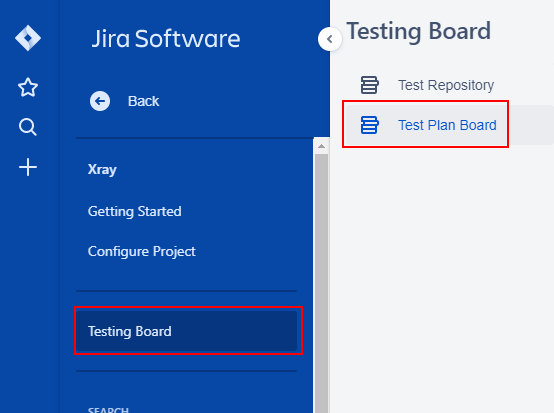Open Getting Started in the Xray menu

click(135, 211)
